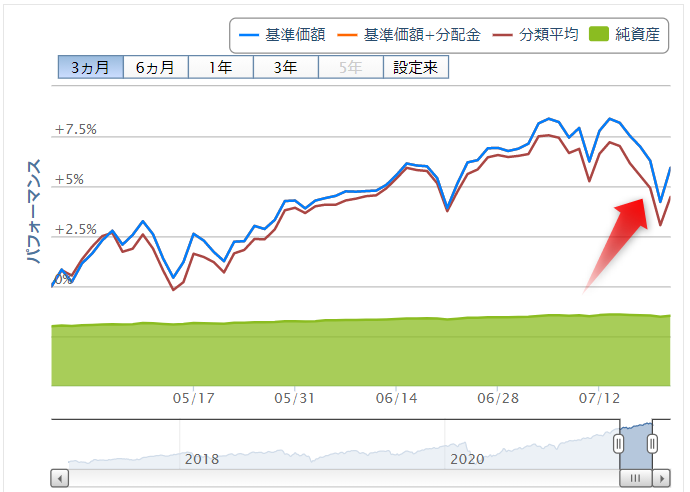Click the right range navigator handle
The height and width of the screenshot is (492, 690).
(653, 444)
